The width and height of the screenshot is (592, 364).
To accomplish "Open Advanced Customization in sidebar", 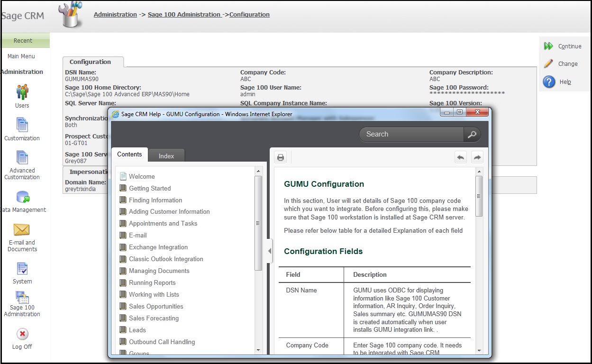I will [22, 158].
